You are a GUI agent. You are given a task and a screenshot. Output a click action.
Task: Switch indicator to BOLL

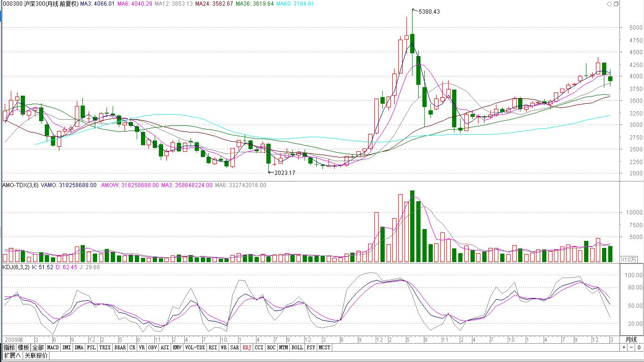coord(297,347)
